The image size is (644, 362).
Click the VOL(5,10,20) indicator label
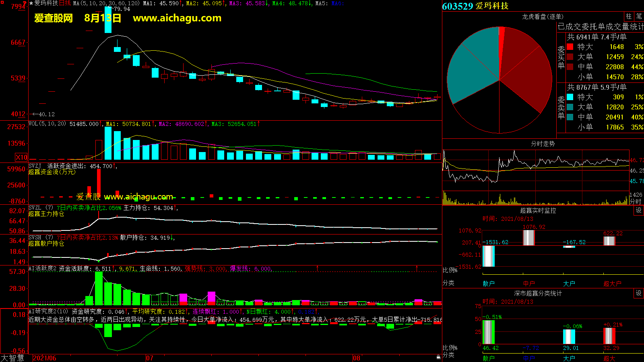point(47,124)
